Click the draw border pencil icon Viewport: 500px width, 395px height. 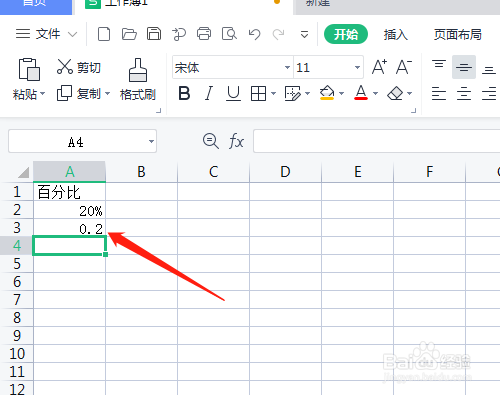[x=293, y=93]
